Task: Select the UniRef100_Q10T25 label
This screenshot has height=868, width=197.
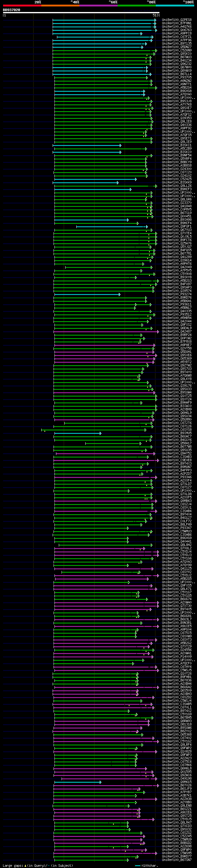Action: click(x=177, y=396)
